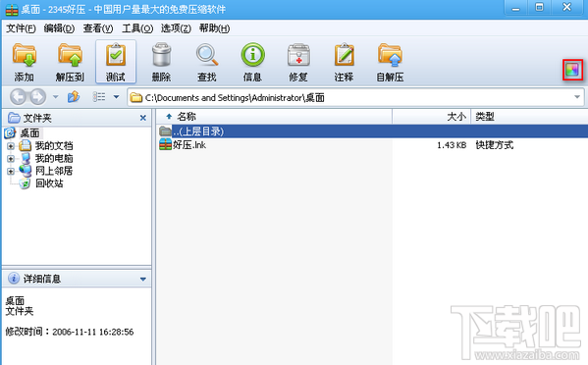Open the 工具(O) menu
The height and width of the screenshot is (365, 588).
pyautogui.click(x=137, y=28)
